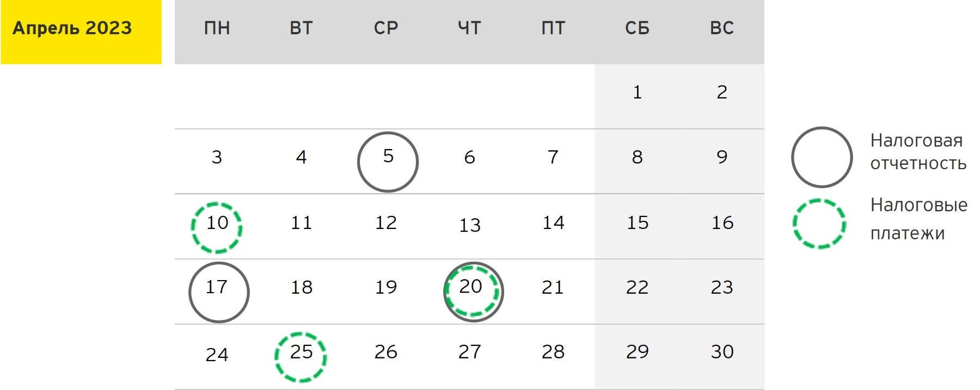Click the ВС column header
This screenshot has width=980, height=390.
(722, 28)
